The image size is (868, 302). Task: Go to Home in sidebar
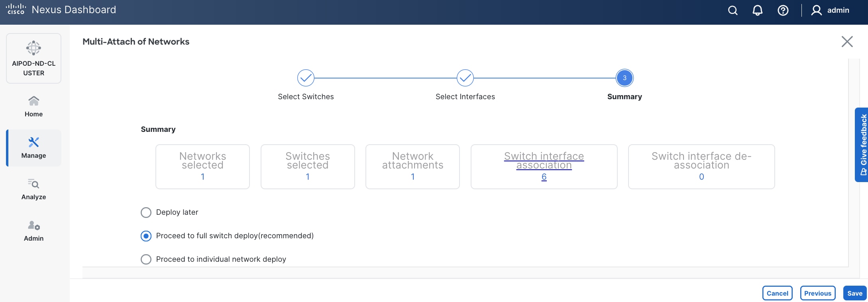(x=34, y=106)
